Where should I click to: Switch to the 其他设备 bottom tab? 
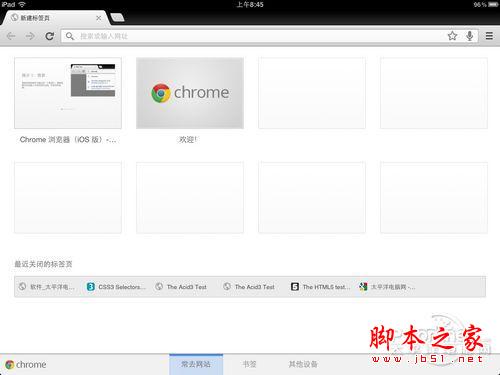(x=303, y=364)
